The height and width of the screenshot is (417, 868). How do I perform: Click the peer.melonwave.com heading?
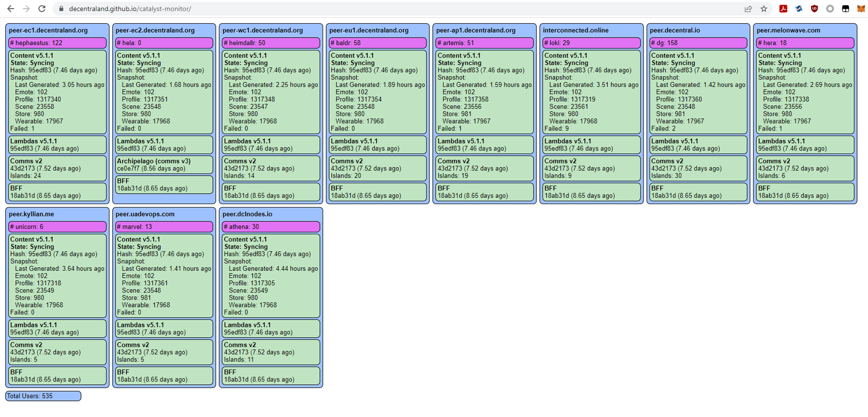[788, 31]
